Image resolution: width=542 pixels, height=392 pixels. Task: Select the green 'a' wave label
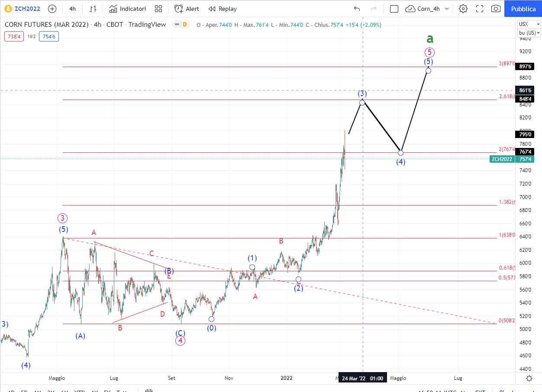click(x=429, y=38)
